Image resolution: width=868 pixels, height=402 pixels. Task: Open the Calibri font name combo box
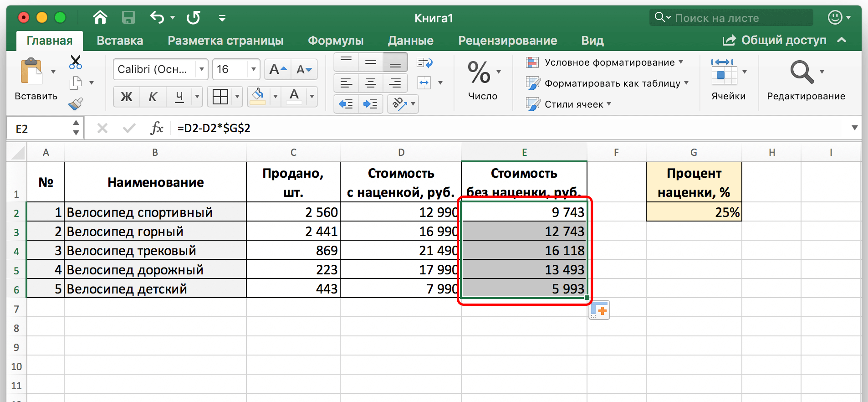click(160, 69)
